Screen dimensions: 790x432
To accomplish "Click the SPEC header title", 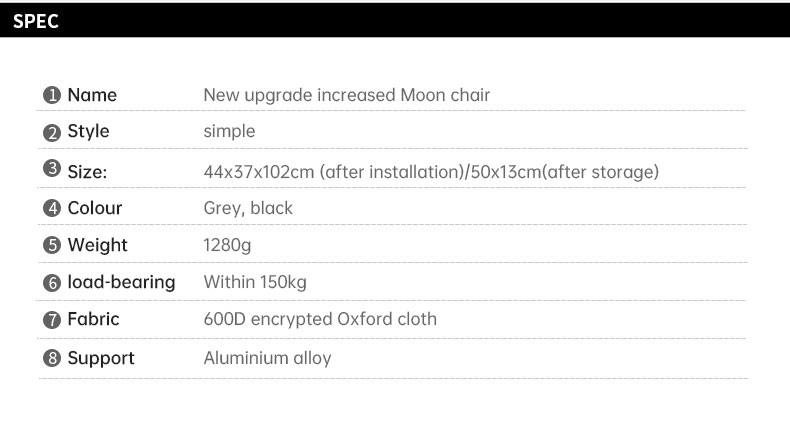I will (36, 21).
